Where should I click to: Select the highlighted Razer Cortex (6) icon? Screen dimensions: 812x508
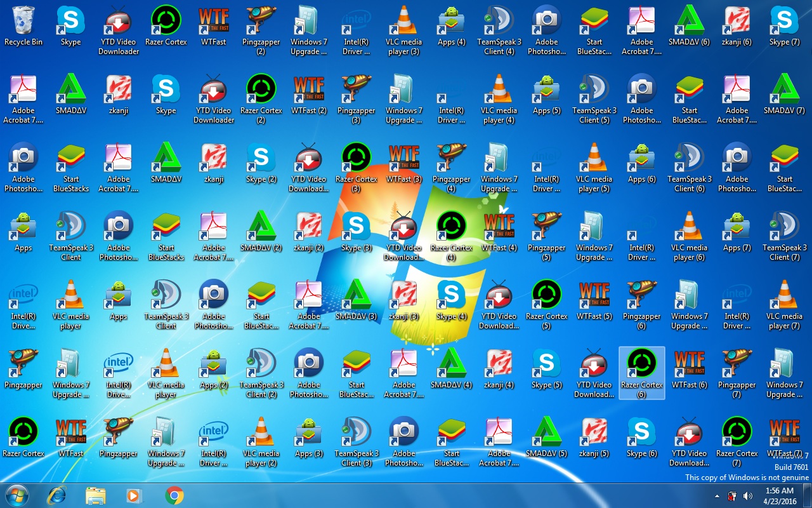coord(642,373)
